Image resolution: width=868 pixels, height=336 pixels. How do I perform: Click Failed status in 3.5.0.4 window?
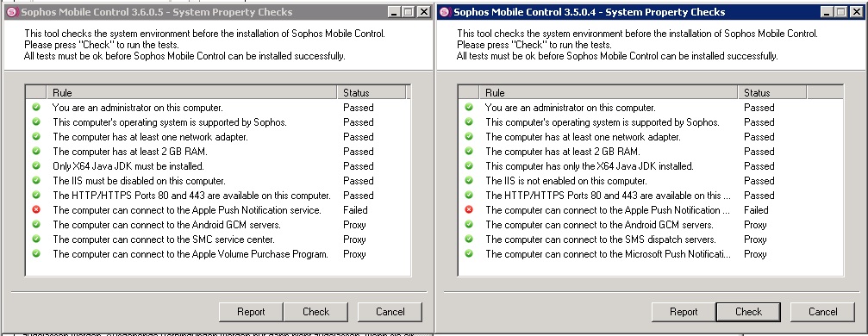(756, 210)
